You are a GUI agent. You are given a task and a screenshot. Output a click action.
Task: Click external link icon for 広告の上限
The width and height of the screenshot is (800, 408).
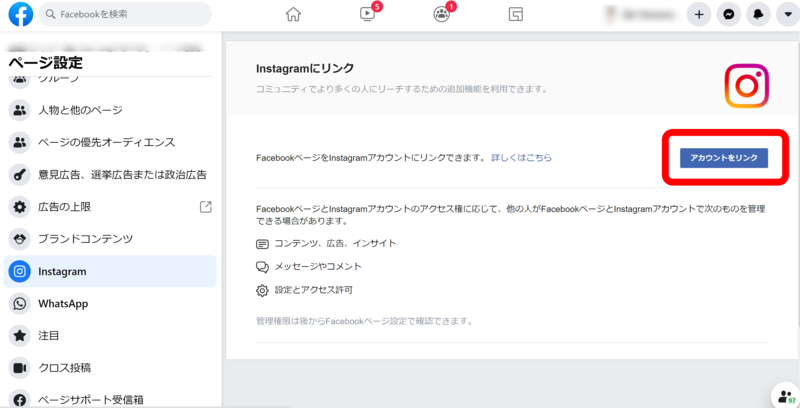pos(206,207)
